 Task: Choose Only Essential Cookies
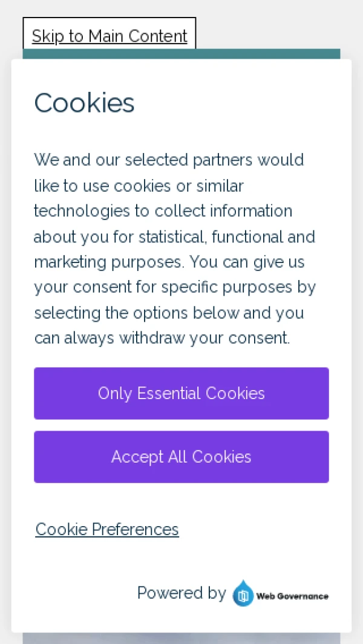(181, 393)
